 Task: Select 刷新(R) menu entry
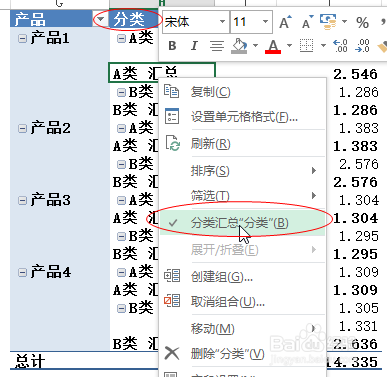point(242,144)
